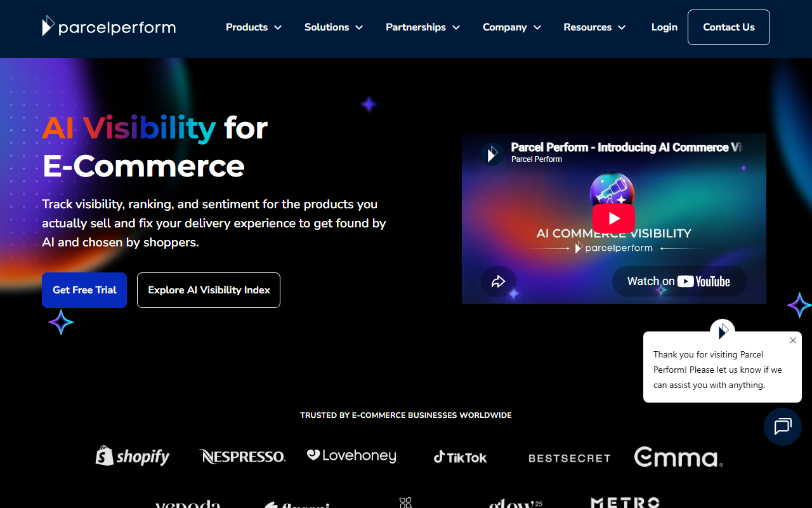Click the AI Visibility for E-Commerce heading
This screenshot has height=508, width=812.
[155, 147]
